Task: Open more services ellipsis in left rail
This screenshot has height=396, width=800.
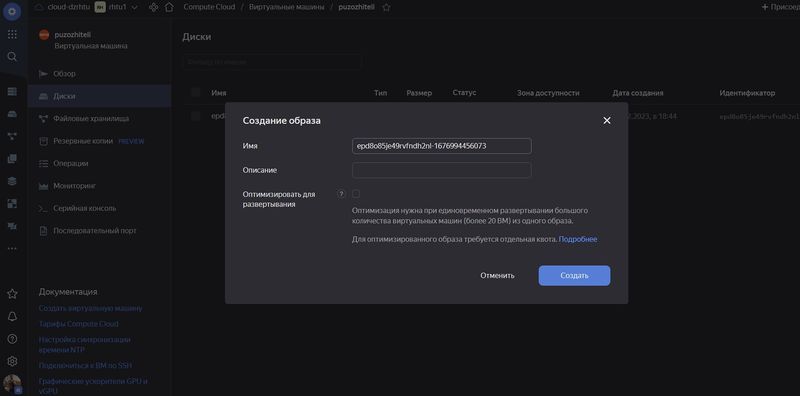Action: (12, 249)
